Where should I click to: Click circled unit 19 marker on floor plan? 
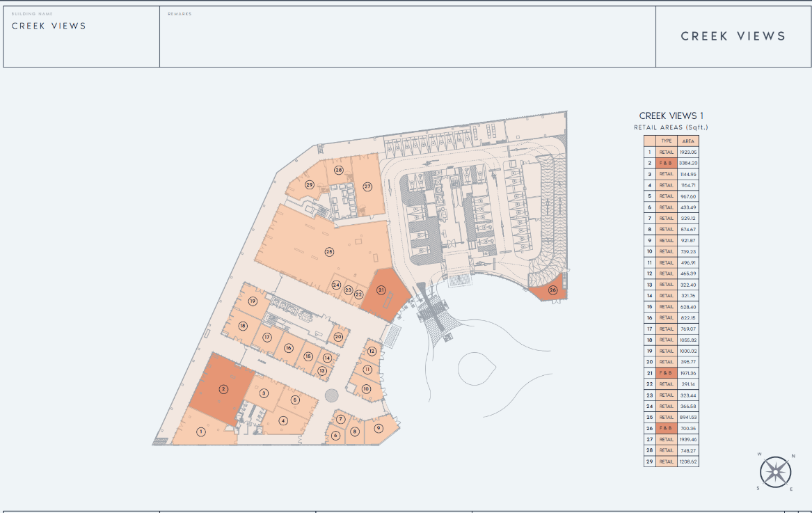pos(253,301)
